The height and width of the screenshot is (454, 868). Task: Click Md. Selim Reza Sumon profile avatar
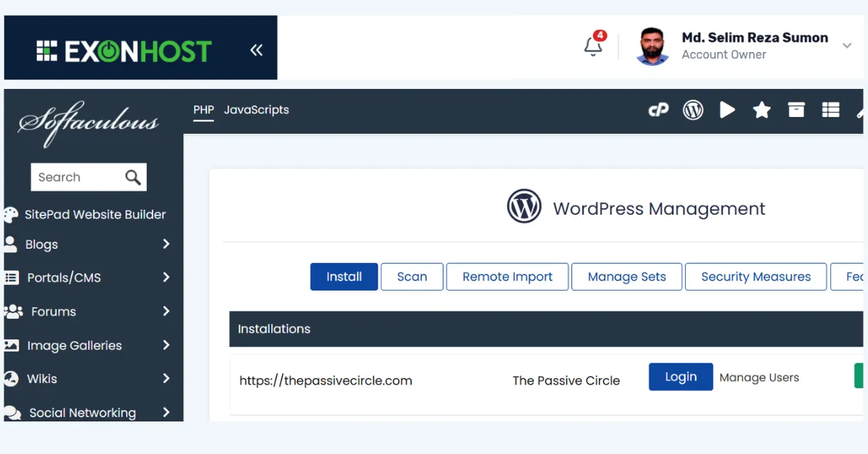[x=652, y=46]
